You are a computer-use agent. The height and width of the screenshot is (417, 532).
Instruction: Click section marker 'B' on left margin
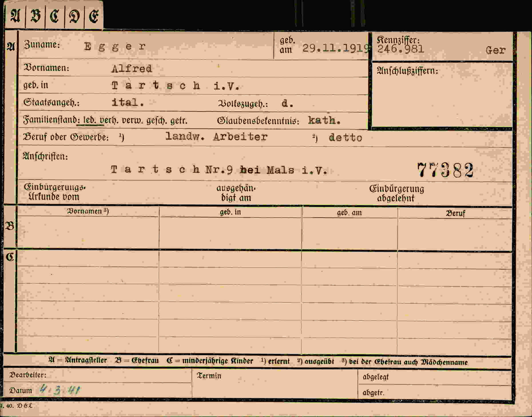point(10,226)
